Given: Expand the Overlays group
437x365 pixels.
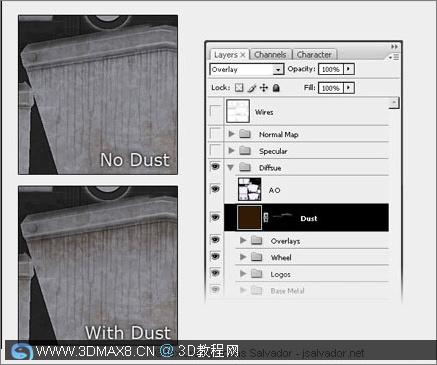Looking at the screenshot, I should (x=243, y=240).
